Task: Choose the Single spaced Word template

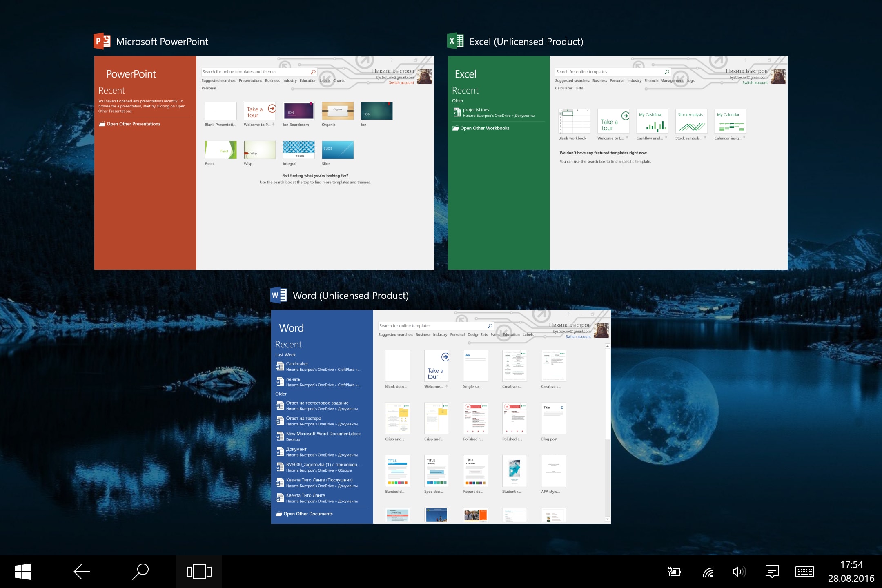Action: (x=475, y=366)
